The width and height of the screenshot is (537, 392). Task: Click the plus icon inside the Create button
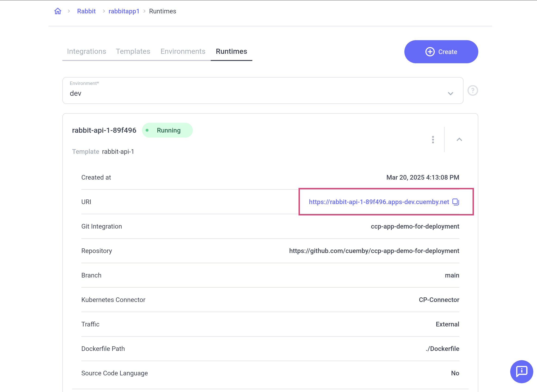pyautogui.click(x=430, y=52)
